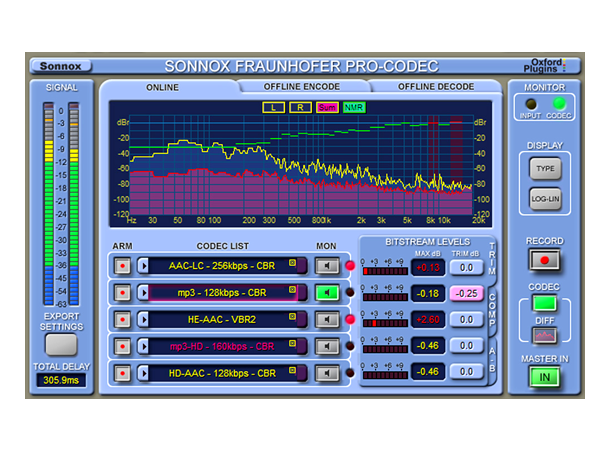Image resolution: width=610 pixels, height=450 pixels.
Task: Open the TRIM side tab
Action: (x=492, y=259)
